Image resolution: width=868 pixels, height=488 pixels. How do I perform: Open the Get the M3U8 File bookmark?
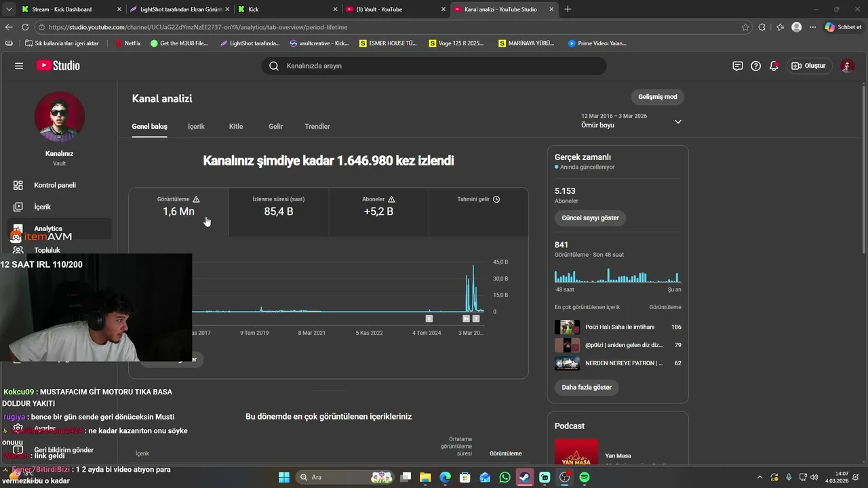click(179, 43)
